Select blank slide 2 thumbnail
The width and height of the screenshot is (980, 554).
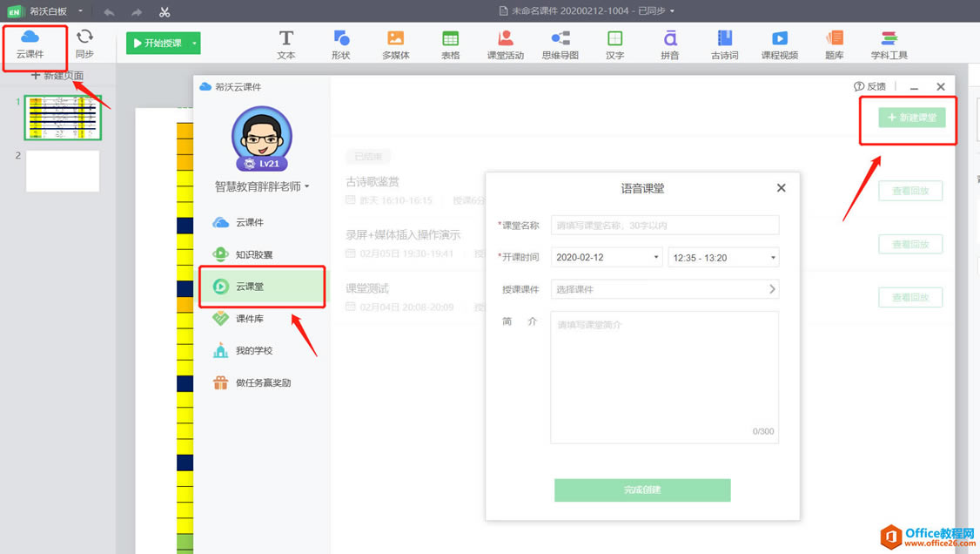63,171
